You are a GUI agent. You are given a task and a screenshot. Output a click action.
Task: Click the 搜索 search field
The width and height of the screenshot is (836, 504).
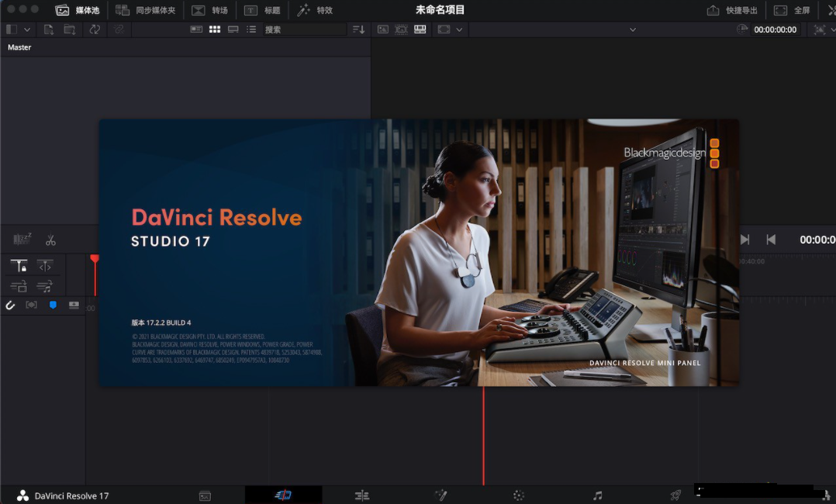tap(304, 29)
